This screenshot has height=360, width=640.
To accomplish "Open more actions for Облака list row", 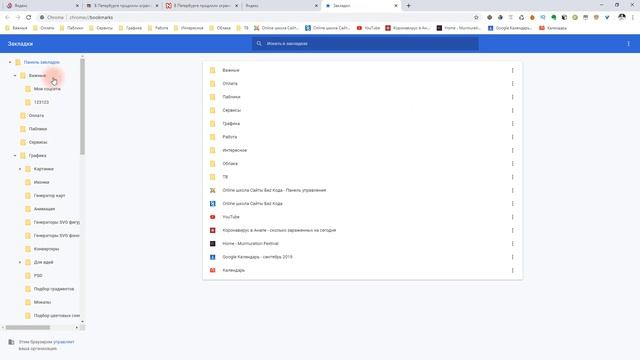I will 512,164.
